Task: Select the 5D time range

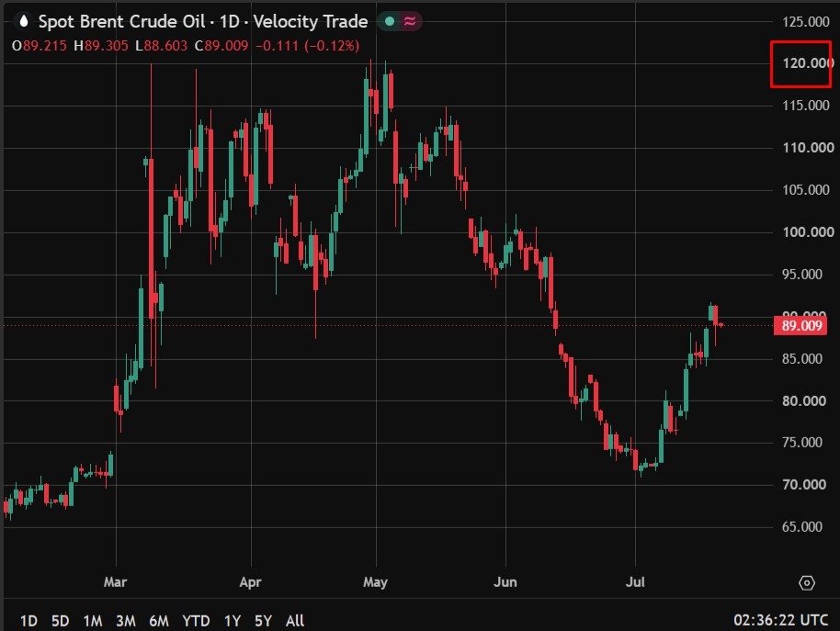Action: (61, 621)
